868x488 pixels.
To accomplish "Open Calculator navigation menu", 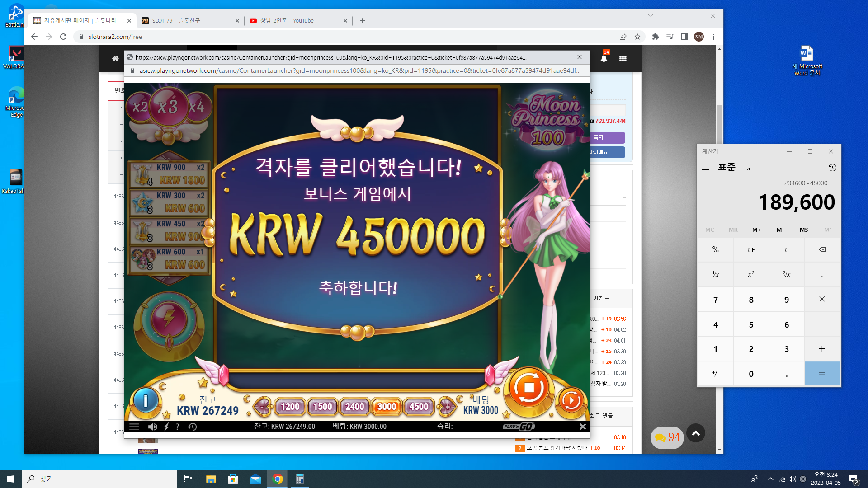I will [706, 168].
